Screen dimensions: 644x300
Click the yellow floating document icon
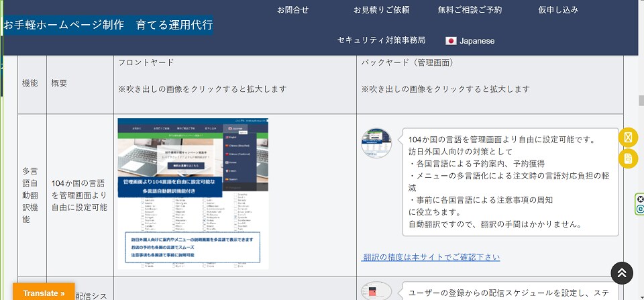(628, 158)
